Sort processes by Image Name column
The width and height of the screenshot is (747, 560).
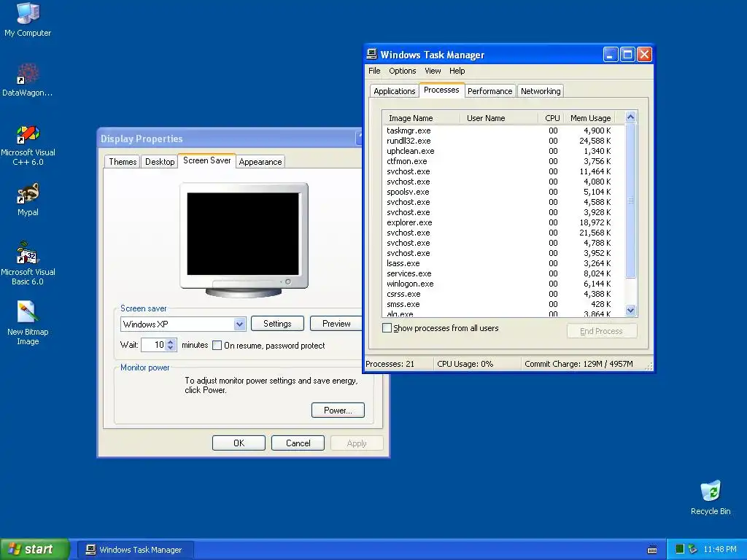(422, 118)
